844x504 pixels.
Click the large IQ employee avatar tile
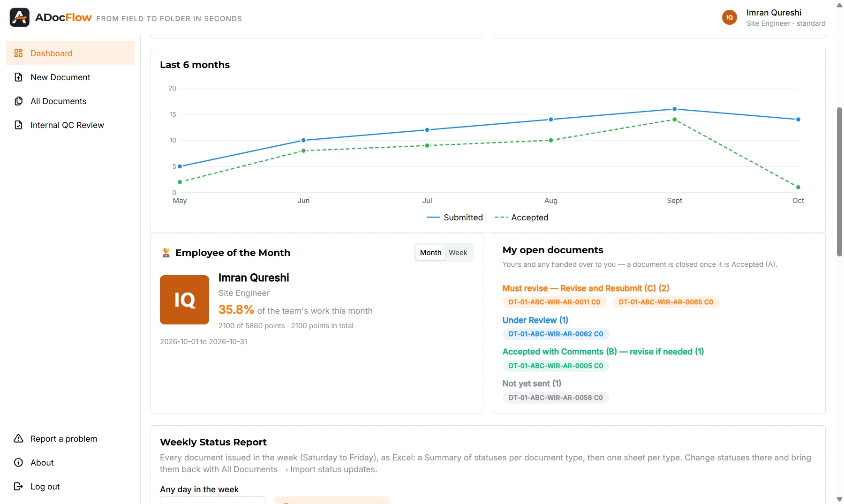click(x=184, y=300)
